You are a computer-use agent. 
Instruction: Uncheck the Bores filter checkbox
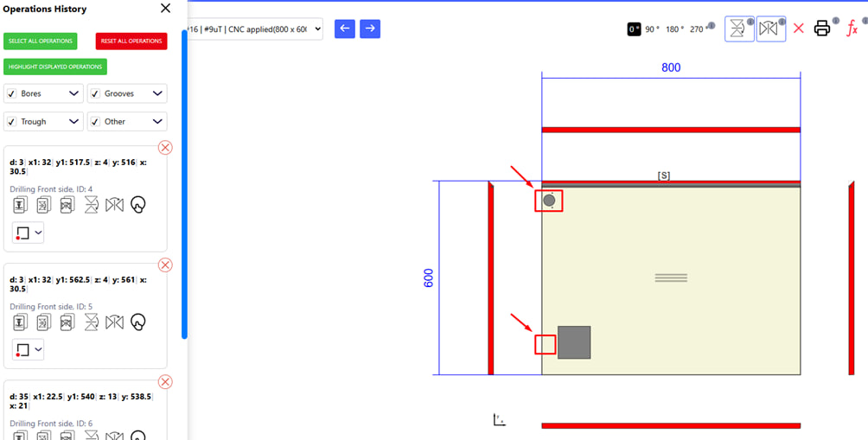point(11,93)
